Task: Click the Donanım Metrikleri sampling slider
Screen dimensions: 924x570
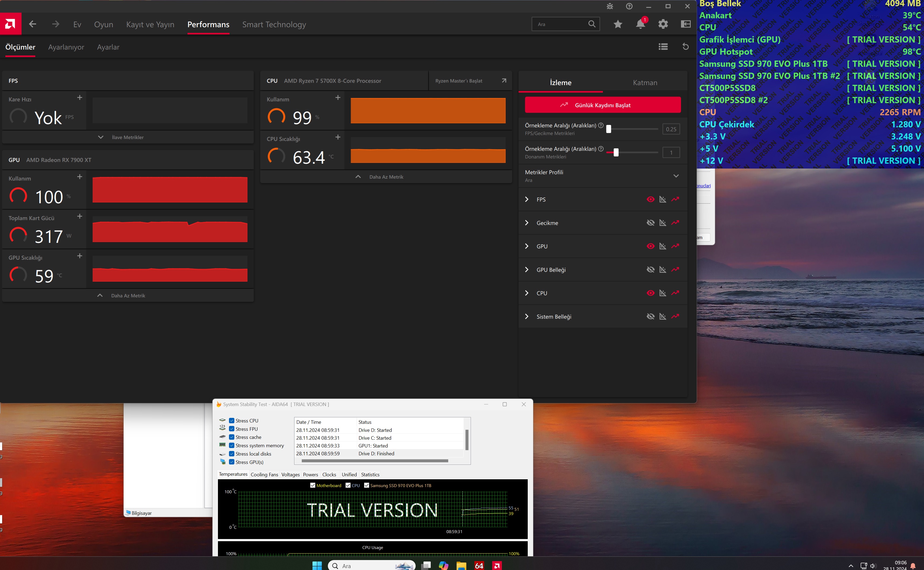Action: (x=616, y=152)
